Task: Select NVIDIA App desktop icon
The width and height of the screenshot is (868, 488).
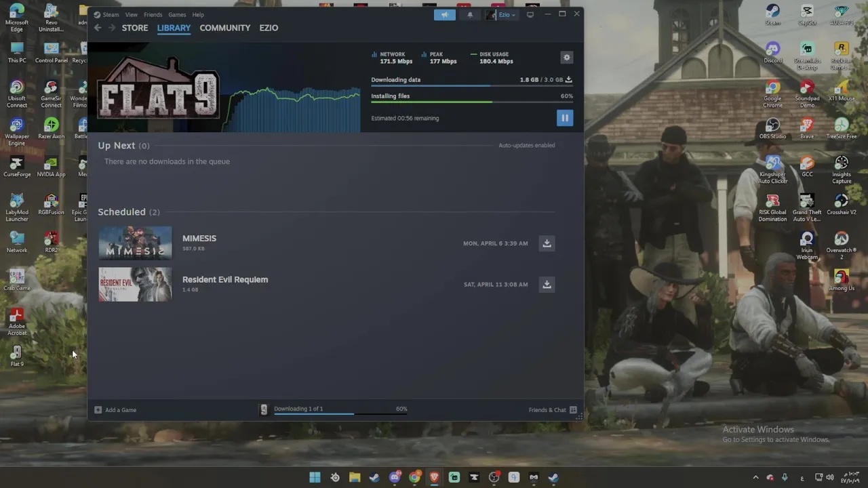Action: pos(51,166)
